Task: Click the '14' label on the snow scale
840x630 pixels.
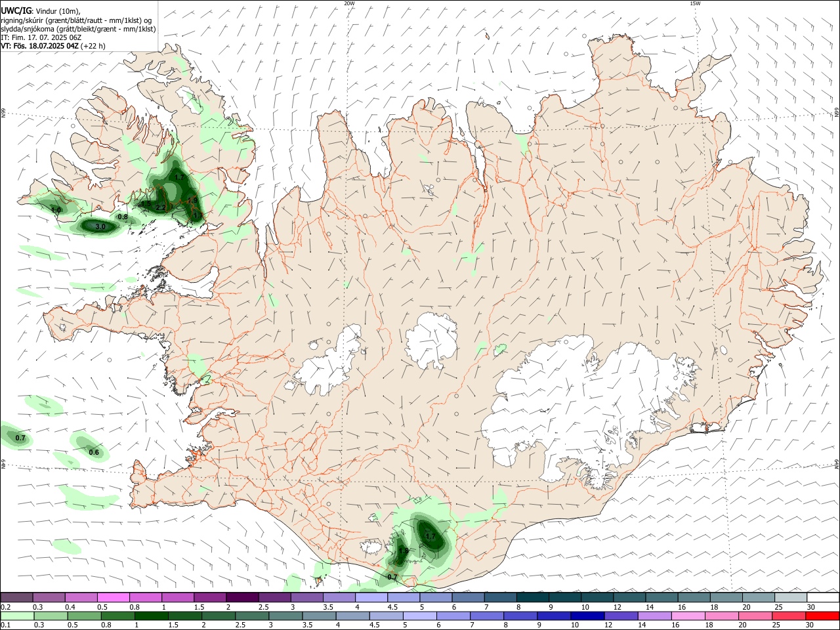Action: [x=650, y=607]
